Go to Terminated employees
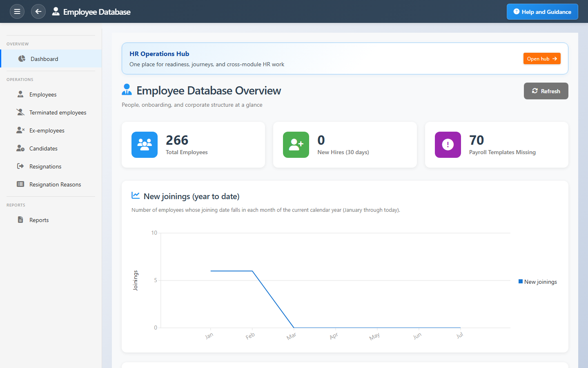The image size is (588, 368). [51, 112]
